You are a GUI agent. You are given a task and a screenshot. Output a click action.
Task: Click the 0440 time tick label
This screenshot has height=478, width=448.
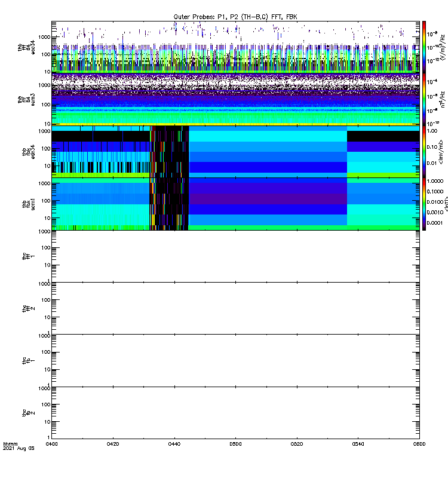(174, 444)
